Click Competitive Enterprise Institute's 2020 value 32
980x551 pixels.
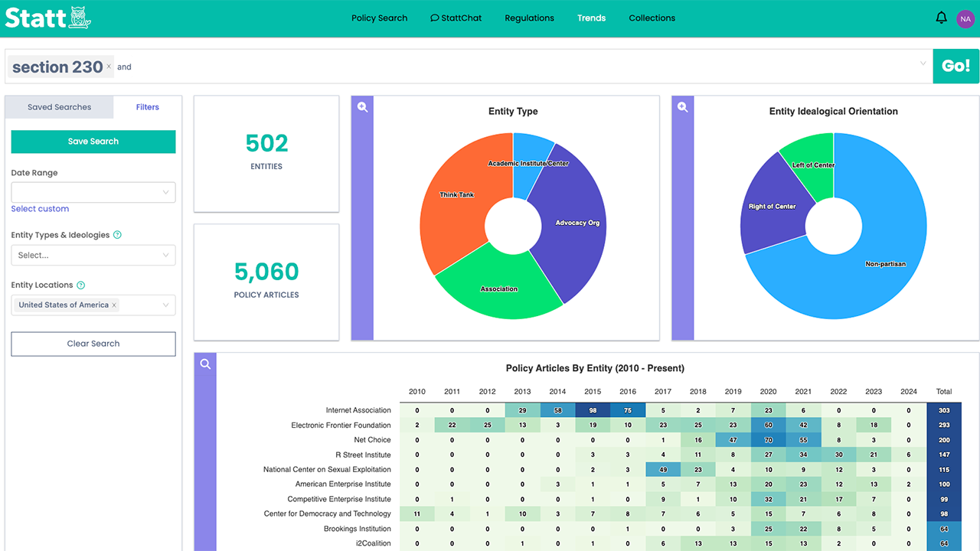(x=769, y=499)
